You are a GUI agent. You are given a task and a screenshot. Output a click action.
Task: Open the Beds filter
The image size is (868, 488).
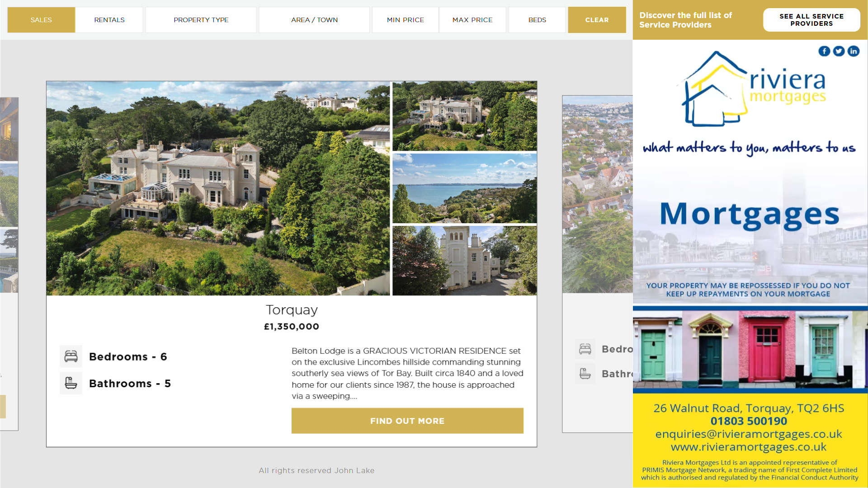tap(537, 20)
